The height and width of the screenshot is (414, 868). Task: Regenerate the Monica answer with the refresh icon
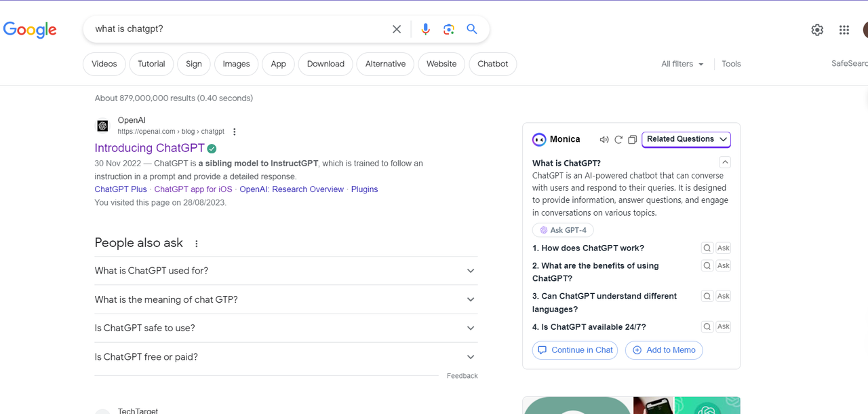(x=618, y=140)
